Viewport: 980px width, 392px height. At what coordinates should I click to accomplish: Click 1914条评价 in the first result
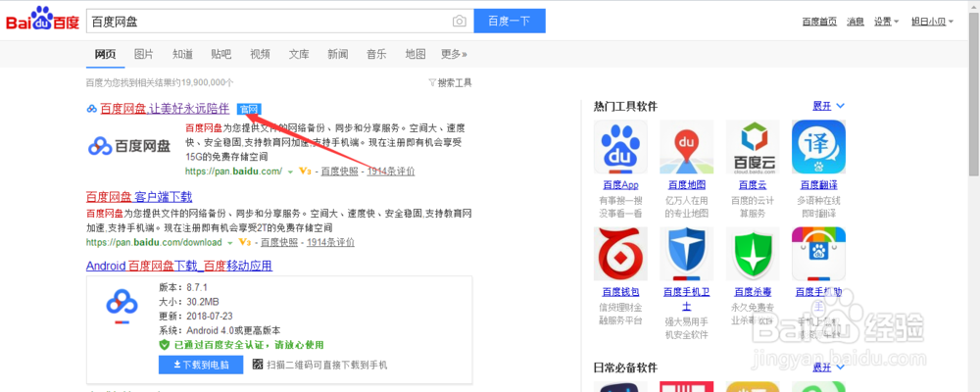[391, 171]
